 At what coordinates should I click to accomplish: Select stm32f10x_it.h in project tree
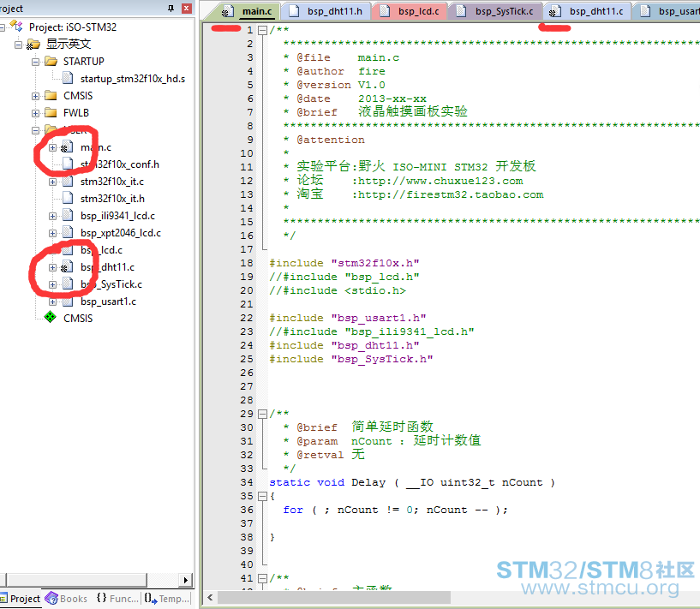tap(112, 199)
